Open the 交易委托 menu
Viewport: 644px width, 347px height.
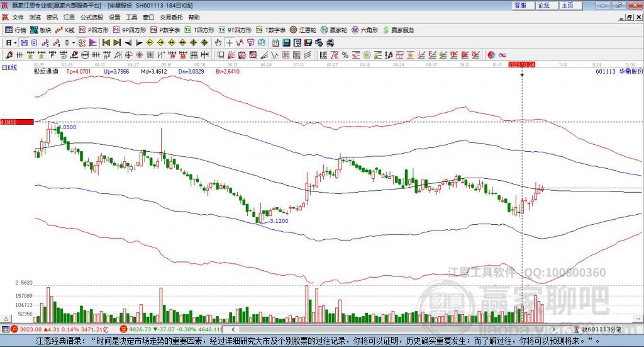coord(171,17)
